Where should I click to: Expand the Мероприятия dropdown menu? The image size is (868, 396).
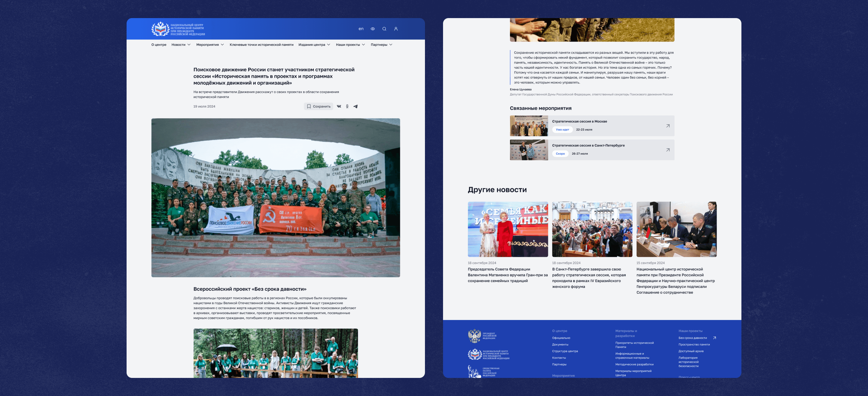(210, 45)
